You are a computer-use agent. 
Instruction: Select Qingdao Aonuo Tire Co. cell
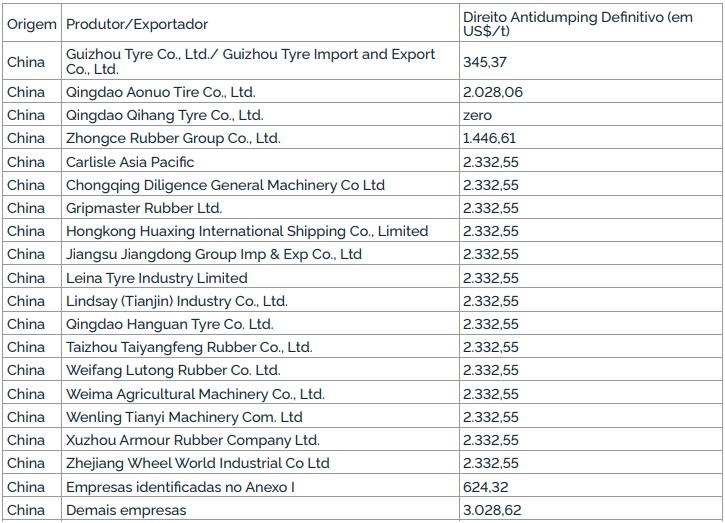(x=160, y=92)
